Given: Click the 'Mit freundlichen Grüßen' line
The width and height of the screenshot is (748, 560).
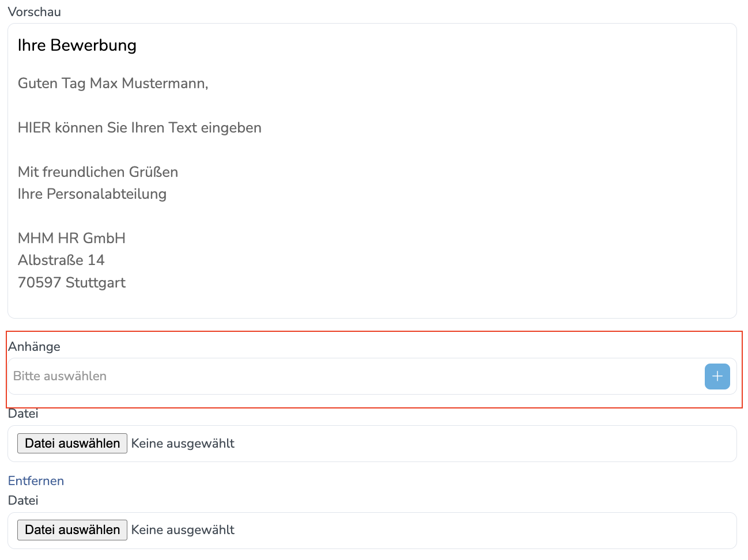Looking at the screenshot, I should coord(98,172).
